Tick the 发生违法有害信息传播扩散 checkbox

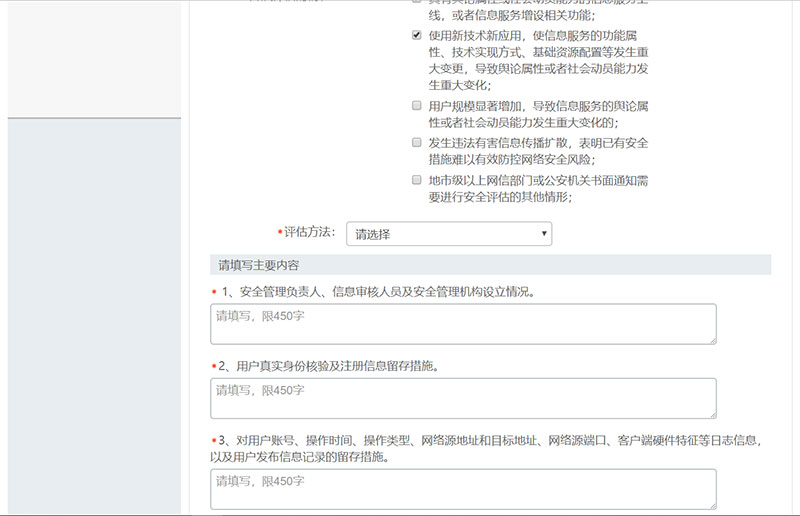[417, 142]
